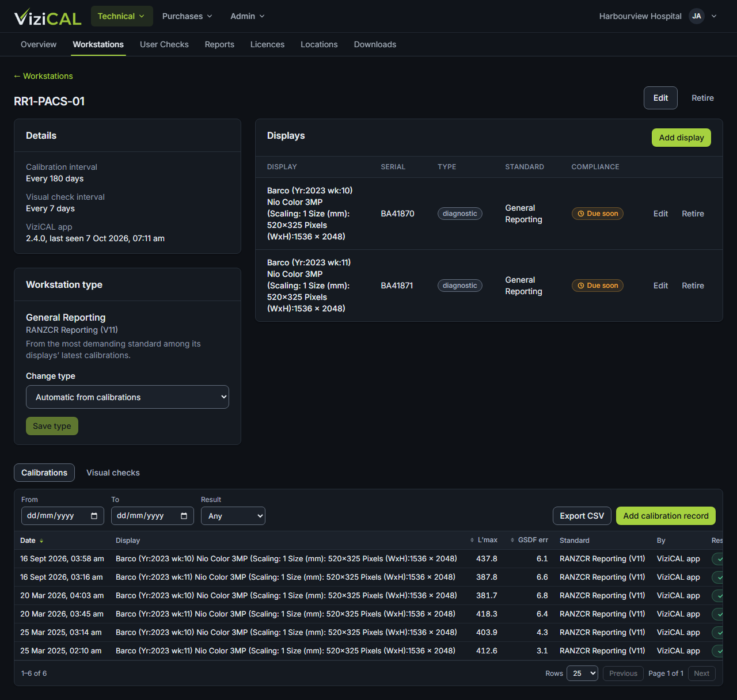Open the JA user avatar
This screenshot has width=737, height=700.
pos(697,16)
